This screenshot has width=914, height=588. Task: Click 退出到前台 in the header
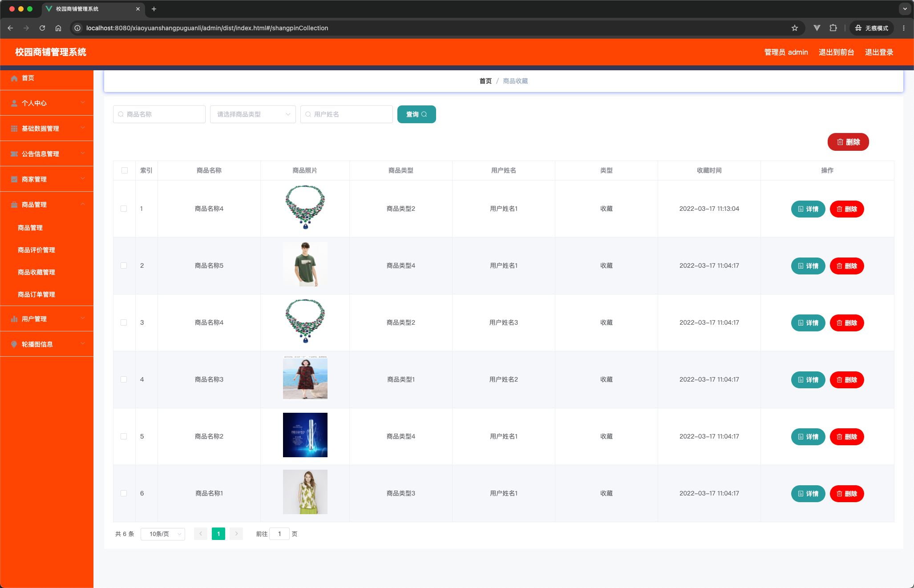(x=836, y=52)
